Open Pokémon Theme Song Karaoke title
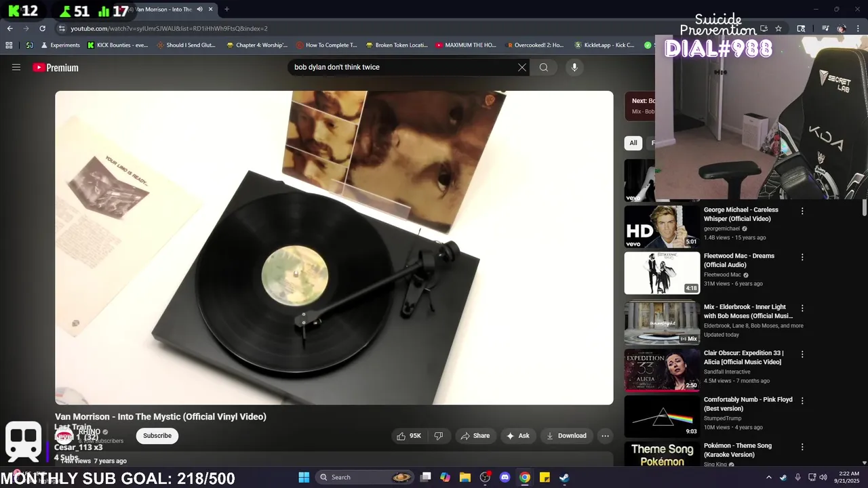868x488 pixels. click(738, 450)
